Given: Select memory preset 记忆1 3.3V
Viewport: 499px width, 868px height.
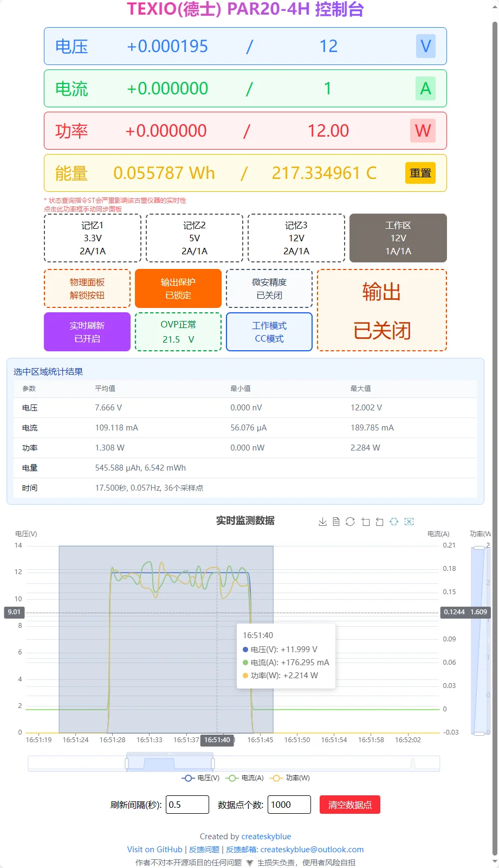Looking at the screenshot, I should pyautogui.click(x=93, y=238).
